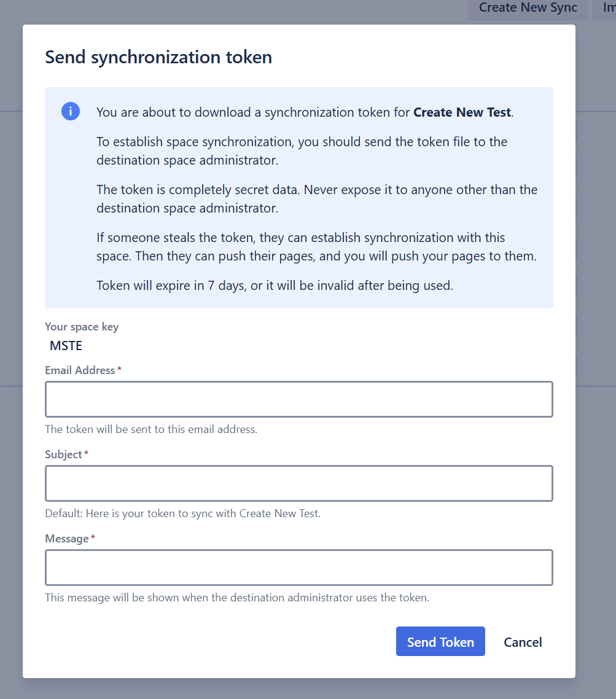Image resolution: width=616 pixels, height=699 pixels.
Task: Focus the Subject text field
Action: 298,483
